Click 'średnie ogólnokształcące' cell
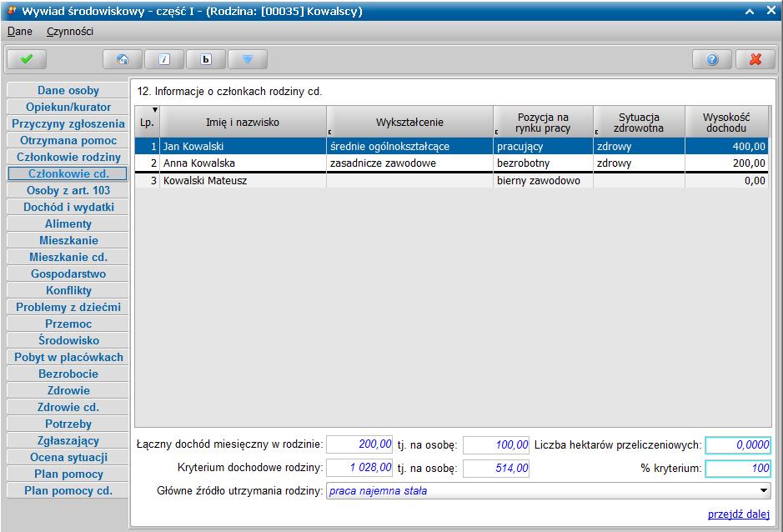Viewport: 783px width, 532px height. pyautogui.click(x=409, y=147)
